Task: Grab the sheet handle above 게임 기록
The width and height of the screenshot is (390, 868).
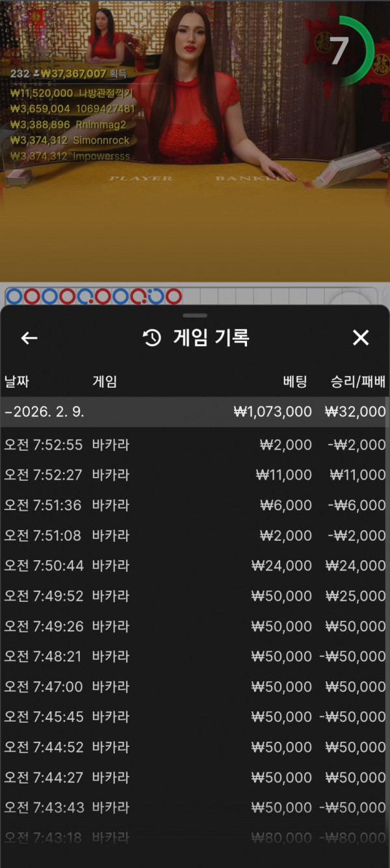Action: click(x=195, y=316)
